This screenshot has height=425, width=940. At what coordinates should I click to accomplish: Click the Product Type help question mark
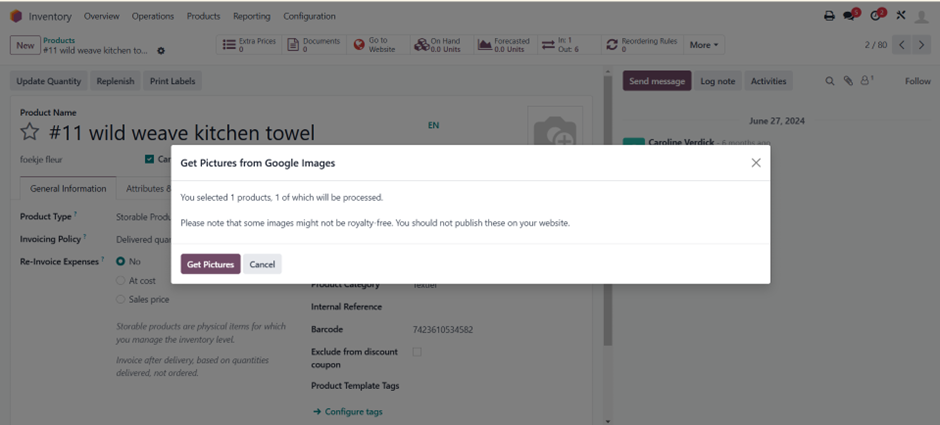76,214
